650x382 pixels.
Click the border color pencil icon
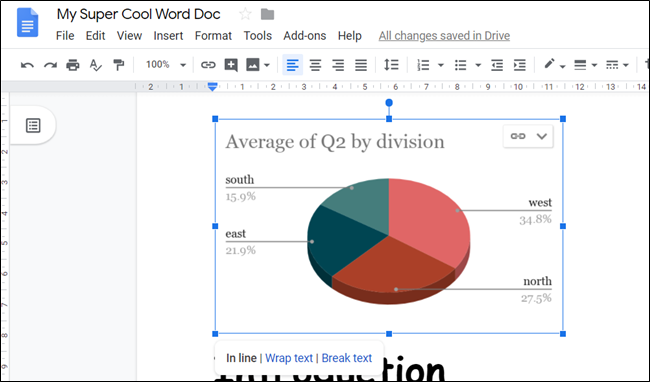coord(549,64)
